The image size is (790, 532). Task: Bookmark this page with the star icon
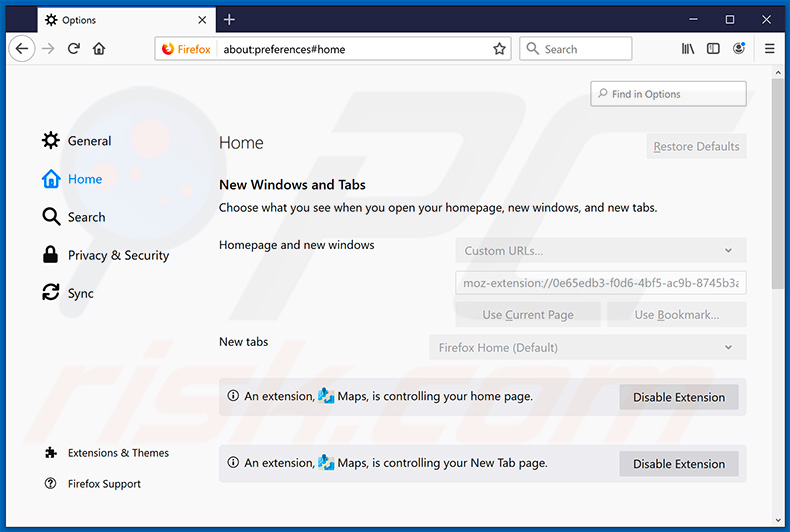[499, 48]
